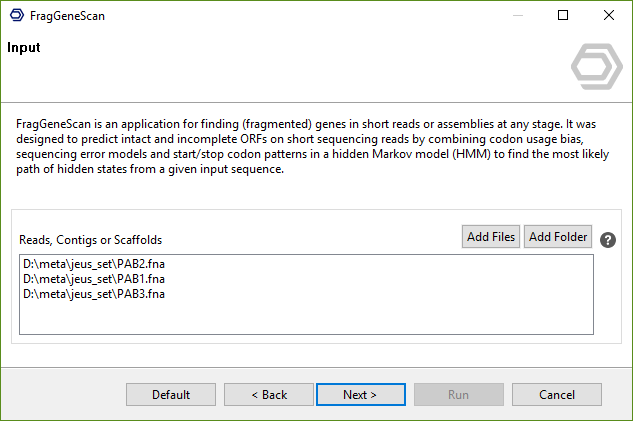Image resolution: width=633 pixels, height=421 pixels.
Task: Click the greyed-out Run button
Action: pyautogui.click(x=458, y=394)
